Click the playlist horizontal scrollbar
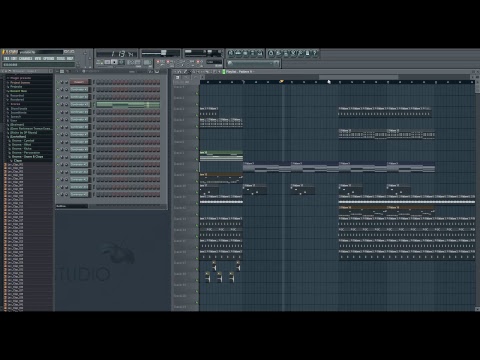Image resolution: width=480 pixels, height=360 pixels. (358, 77)
